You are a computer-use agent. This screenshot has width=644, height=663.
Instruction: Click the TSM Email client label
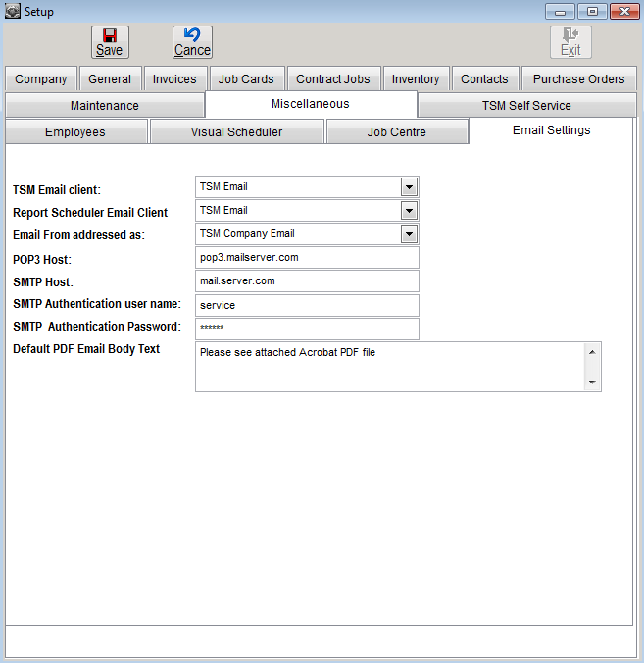click(x=57, y=190)
